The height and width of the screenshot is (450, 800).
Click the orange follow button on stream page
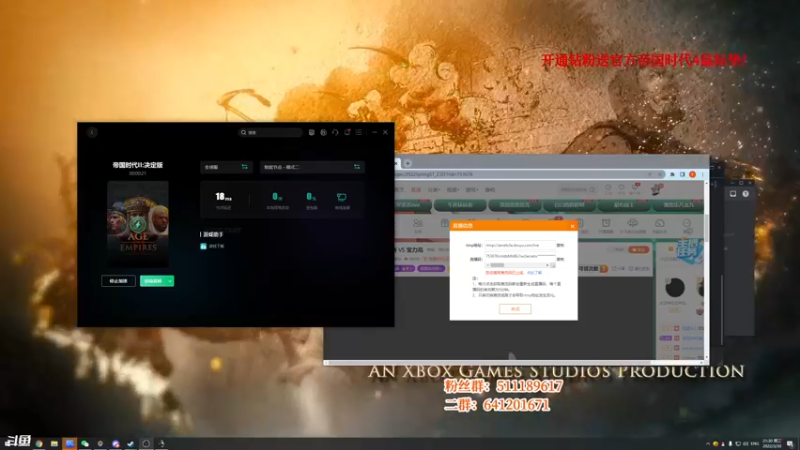pyautogui.click(x=638, y=249)
